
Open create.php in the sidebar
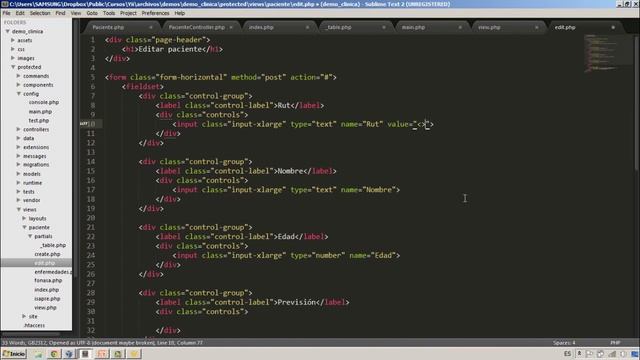(x=47, y=254)
